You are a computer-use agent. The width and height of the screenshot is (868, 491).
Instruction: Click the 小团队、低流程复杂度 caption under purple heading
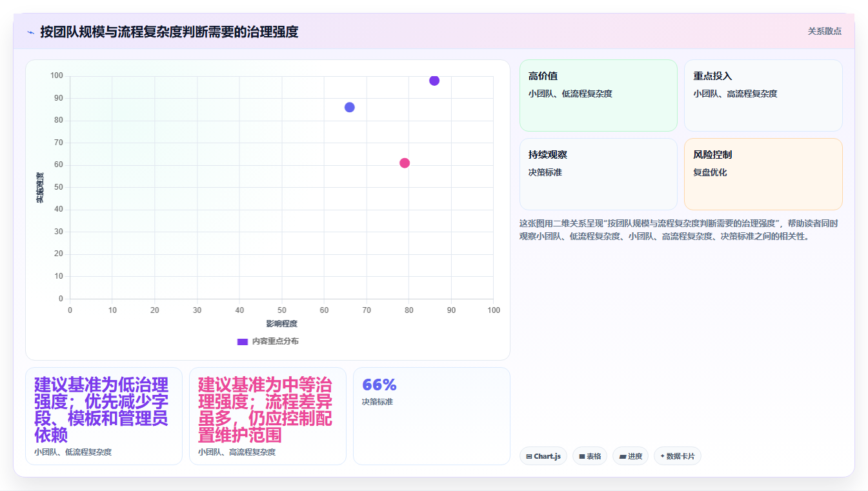(73, 452)
